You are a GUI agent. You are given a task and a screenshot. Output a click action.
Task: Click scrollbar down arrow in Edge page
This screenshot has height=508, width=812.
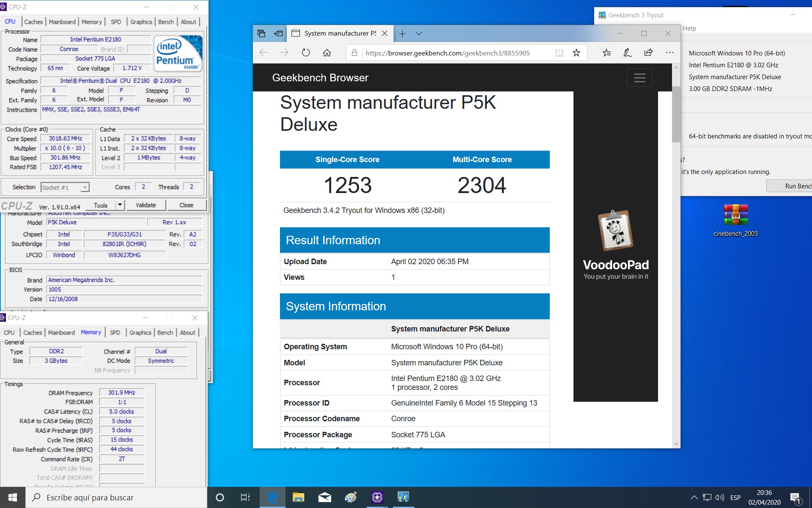(x=676, y=444)
